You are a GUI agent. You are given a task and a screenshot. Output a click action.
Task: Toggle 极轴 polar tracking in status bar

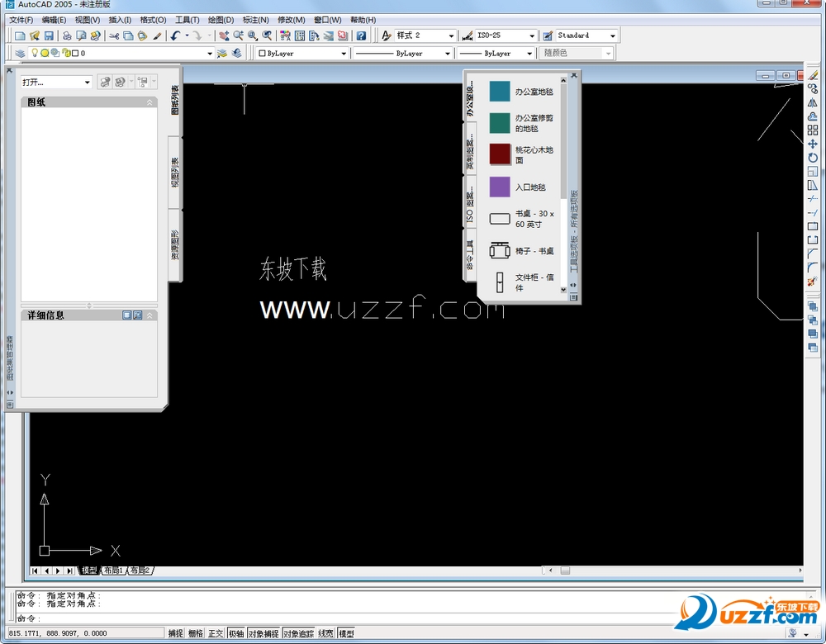click(236, 633)
